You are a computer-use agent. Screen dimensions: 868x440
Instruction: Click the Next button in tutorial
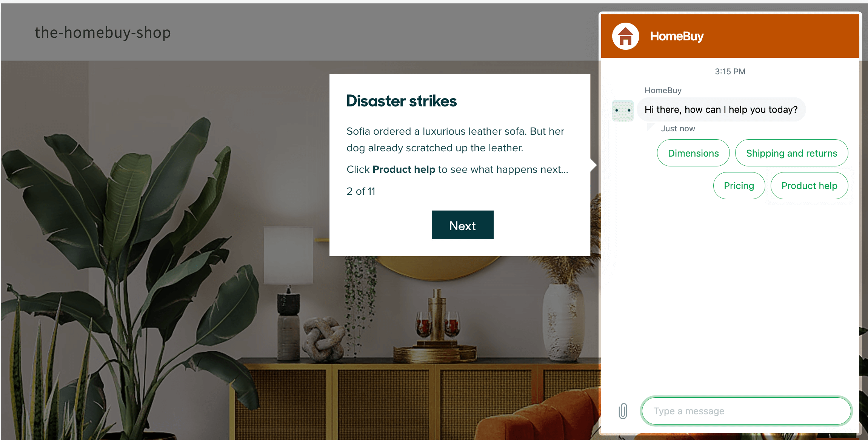(x=462, y=225)
